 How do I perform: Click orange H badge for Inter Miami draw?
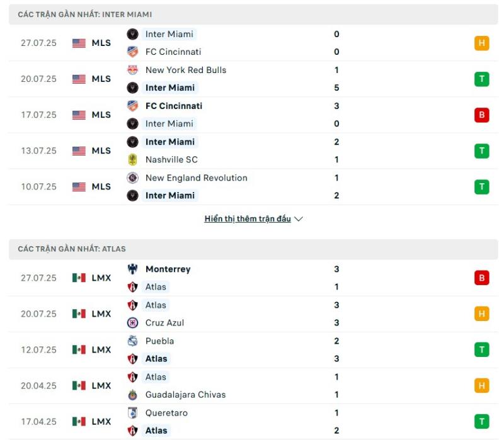pyautogui.click(x=481, y=43)
